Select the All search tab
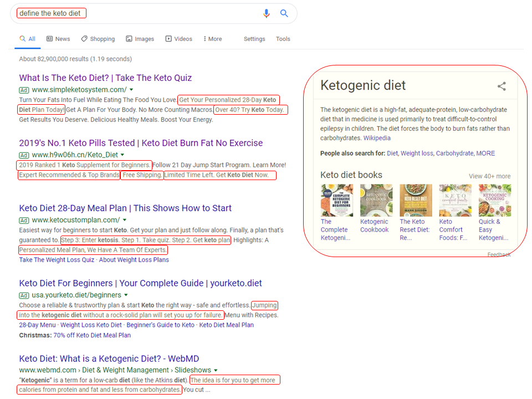 click(x=28, y=39)
